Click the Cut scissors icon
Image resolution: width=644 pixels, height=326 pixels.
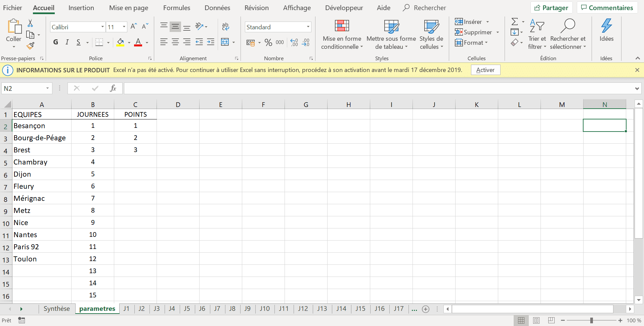tap(30, 23)
